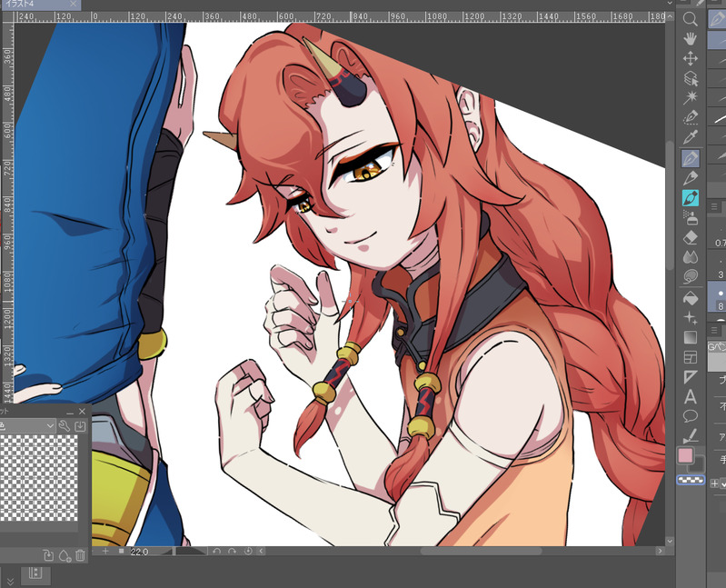Select the Decoration sparkle tool

pyautogui.click(x=691, y=317)
